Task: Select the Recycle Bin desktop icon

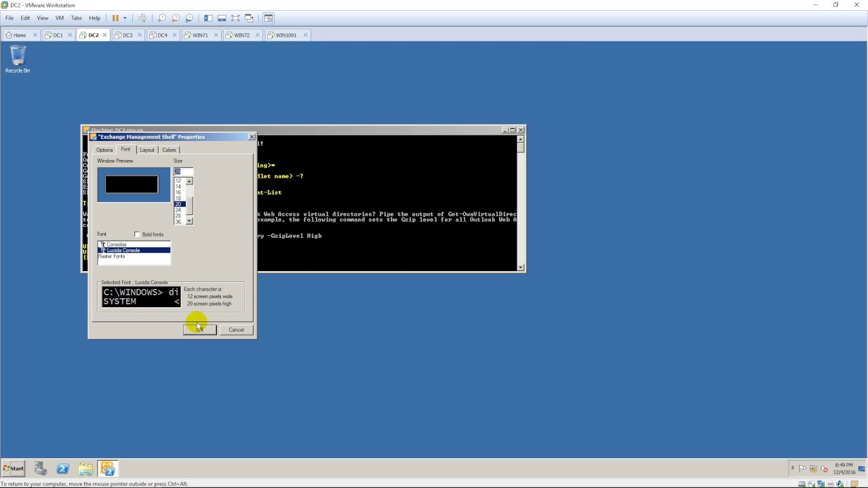Action: pyautogui.click(x=18, y=59)
